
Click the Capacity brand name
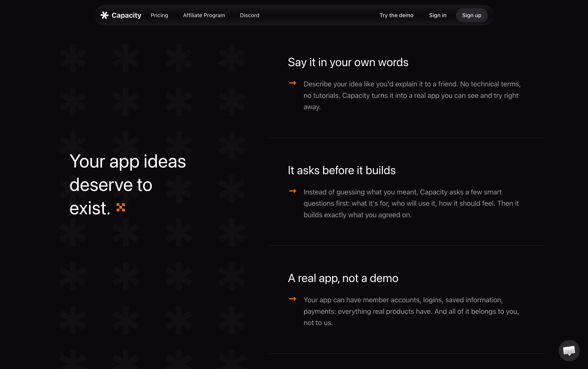click(x=126, y=15)
